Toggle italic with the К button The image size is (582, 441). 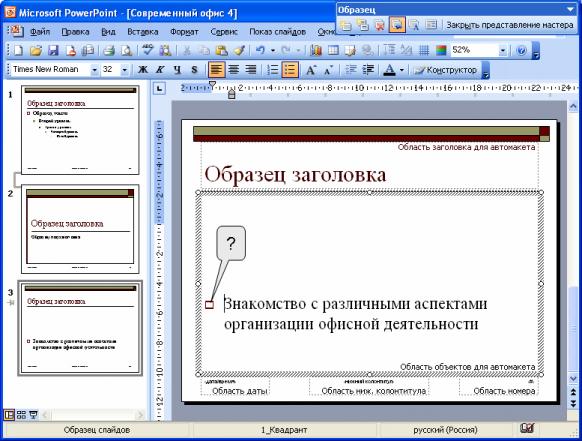160,70
